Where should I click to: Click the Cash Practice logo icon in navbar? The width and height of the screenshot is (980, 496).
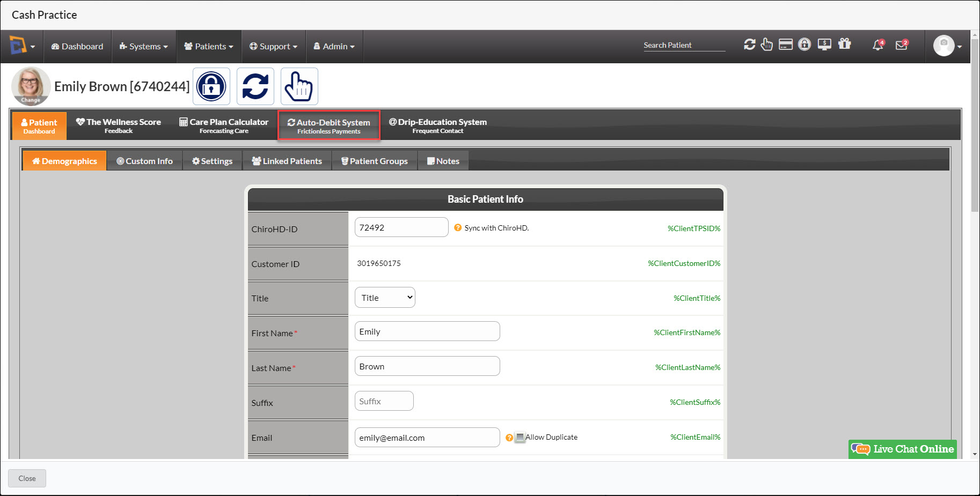click(18, 46)
